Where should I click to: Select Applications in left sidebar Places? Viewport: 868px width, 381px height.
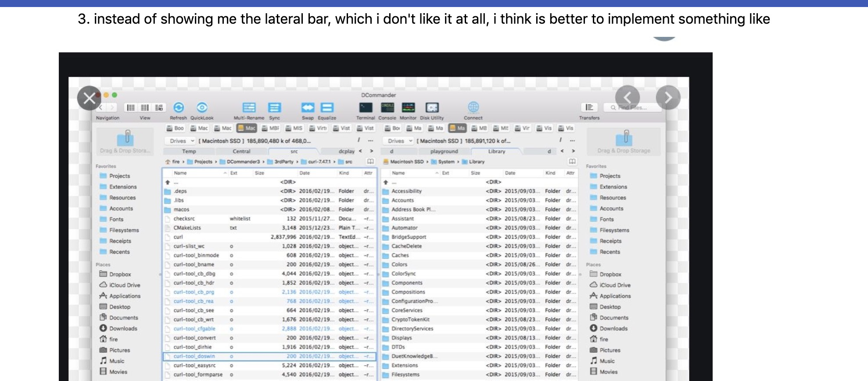point(125,296)
